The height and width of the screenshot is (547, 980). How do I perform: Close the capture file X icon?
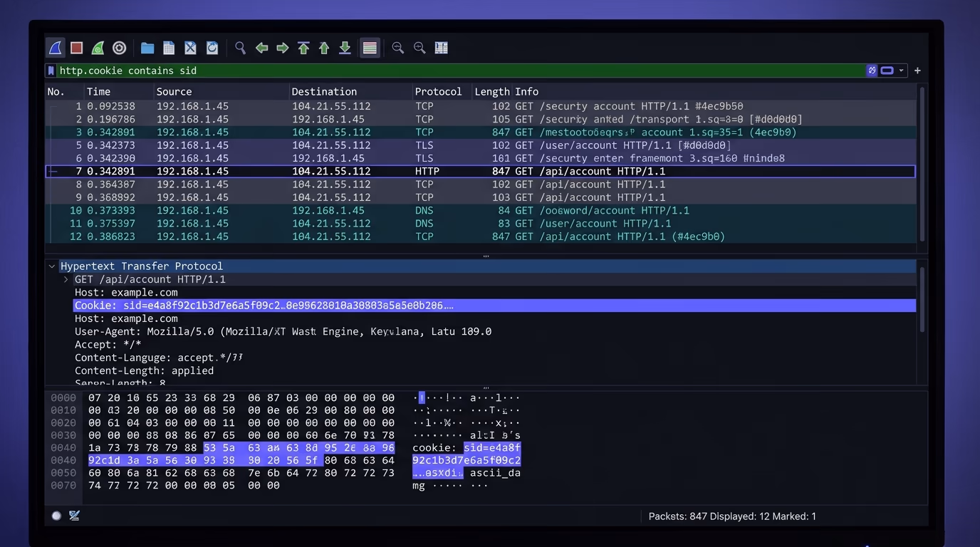[190, 48]
